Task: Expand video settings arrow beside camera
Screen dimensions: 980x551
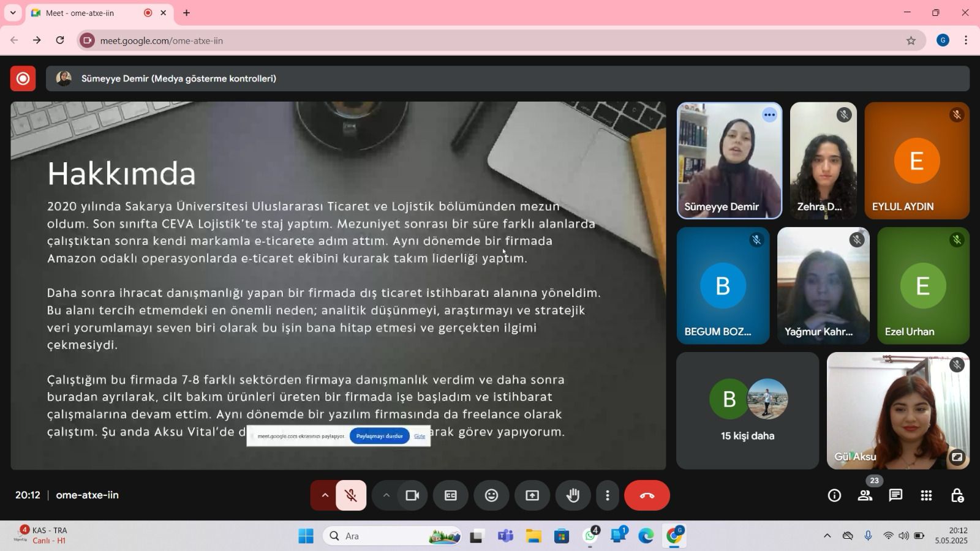Action: [386, 495]
